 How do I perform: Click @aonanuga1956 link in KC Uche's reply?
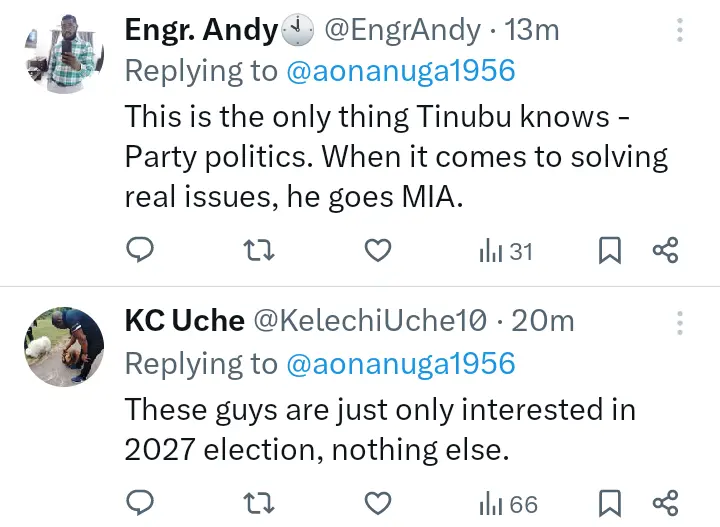(x=401, y=363)
